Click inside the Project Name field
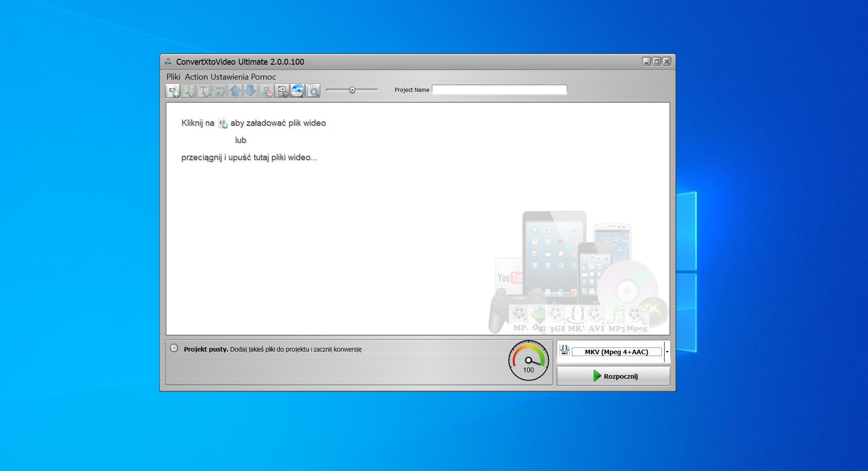 499,90
